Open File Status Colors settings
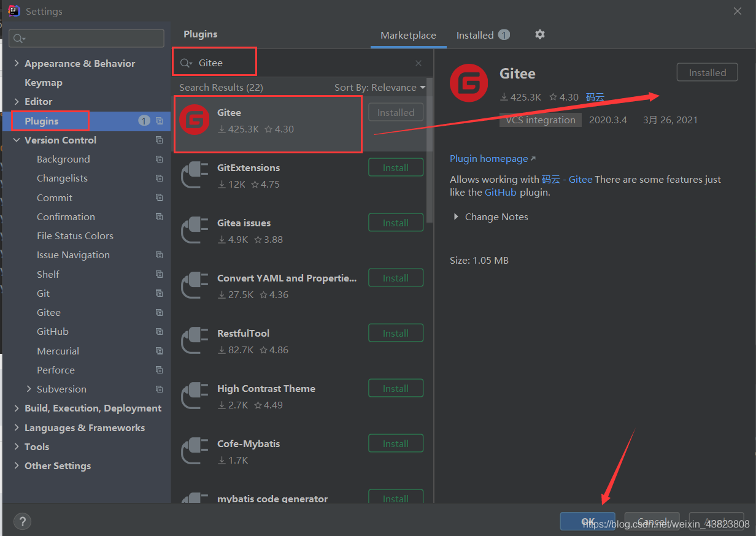 tap(75, 235)
